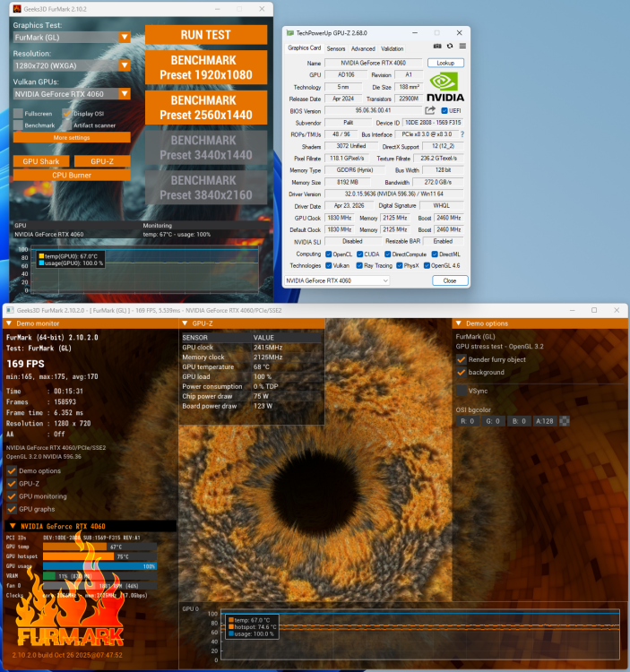Open the GPU-Z hamburger menu icon
Screen dimensions: 630x672
tap(462, 46)
